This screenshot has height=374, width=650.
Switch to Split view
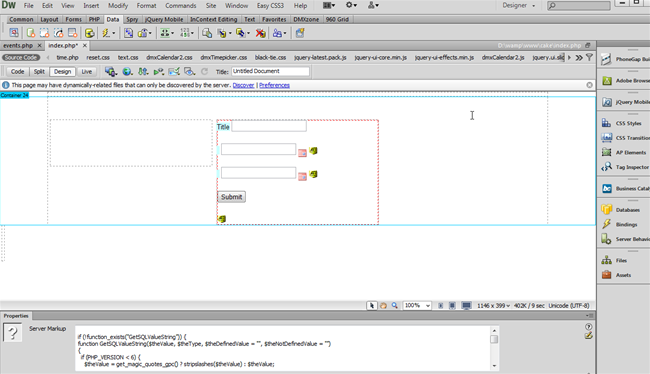click(39, 72)
